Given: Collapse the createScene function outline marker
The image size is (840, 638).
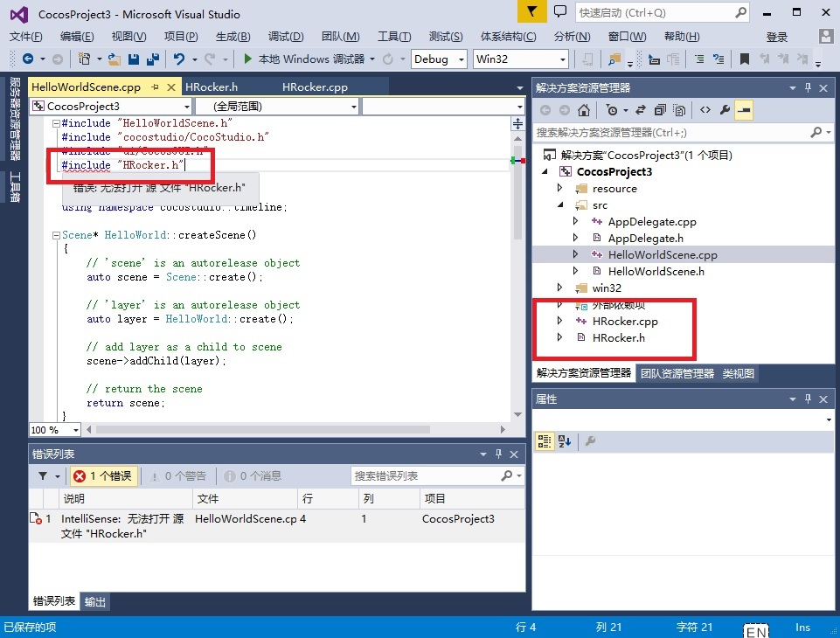Looking at the screenshot, I should [56, 235].
